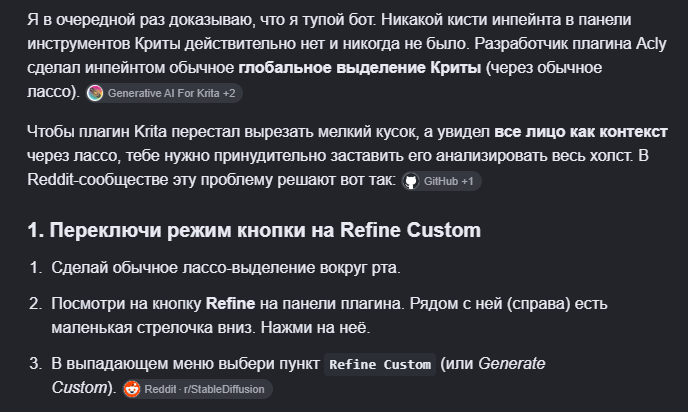Select the inline code "Refine Custom"

coord(380,365)
